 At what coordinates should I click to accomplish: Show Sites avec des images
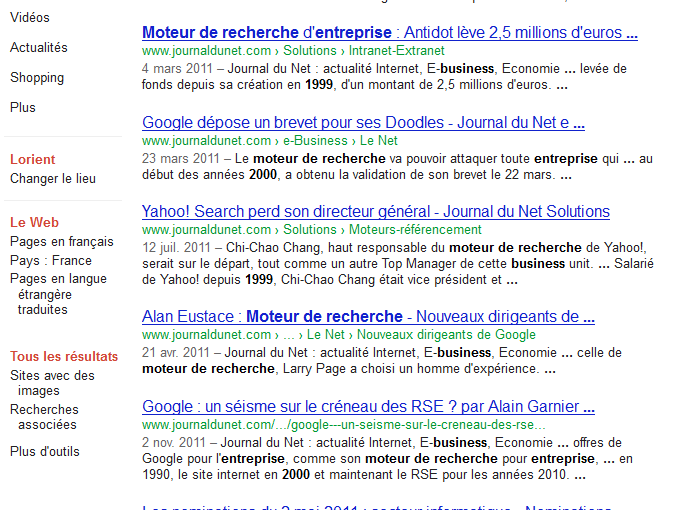click(52, 383)
